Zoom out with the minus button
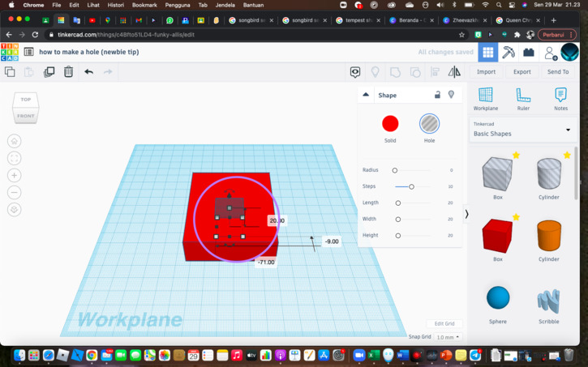 15,193
